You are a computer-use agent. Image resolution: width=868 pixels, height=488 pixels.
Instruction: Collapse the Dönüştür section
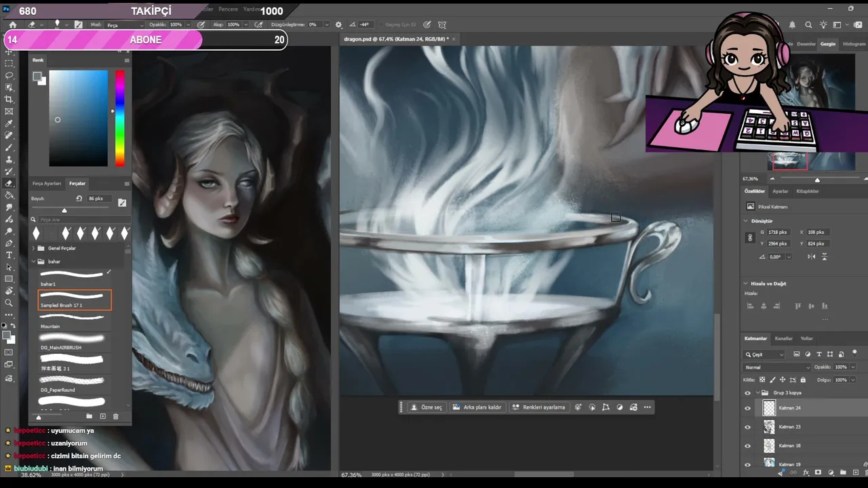tap(746, 221)
